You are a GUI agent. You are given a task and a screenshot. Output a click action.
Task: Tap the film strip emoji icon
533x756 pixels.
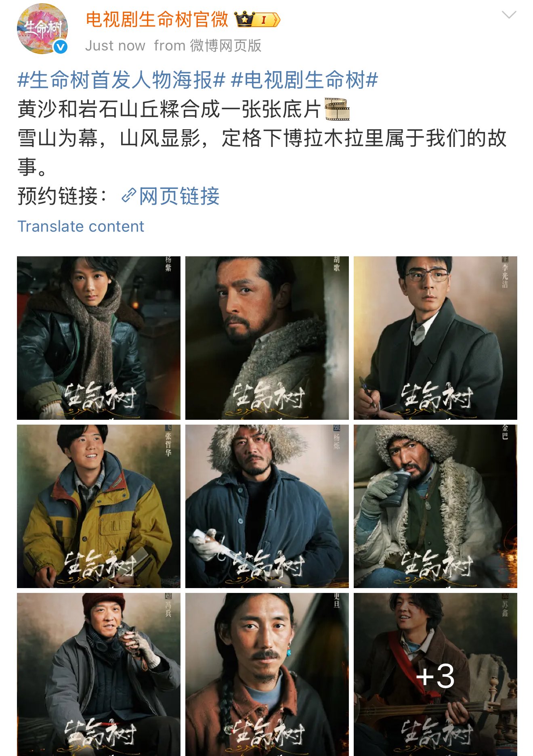(x=337, y=109)
